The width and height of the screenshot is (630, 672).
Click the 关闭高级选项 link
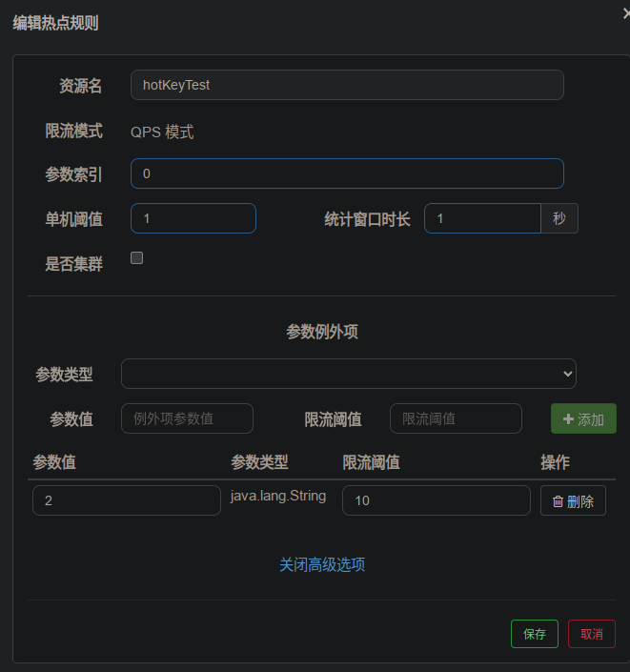point(322,564)
